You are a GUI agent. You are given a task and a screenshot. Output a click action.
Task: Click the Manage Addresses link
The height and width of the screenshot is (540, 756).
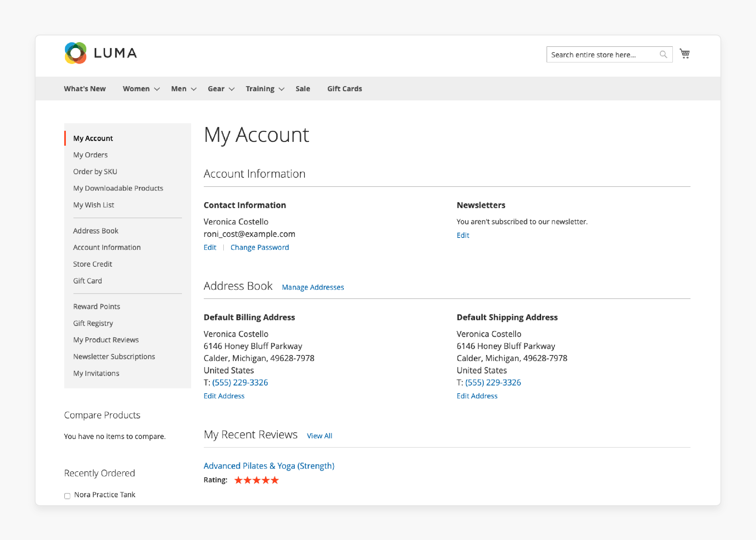(x=313, y=287)
